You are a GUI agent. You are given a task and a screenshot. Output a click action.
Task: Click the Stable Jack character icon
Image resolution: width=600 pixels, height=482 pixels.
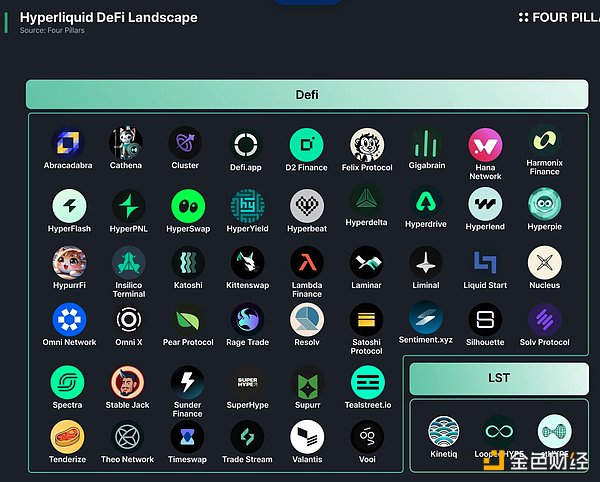[127, 382]
